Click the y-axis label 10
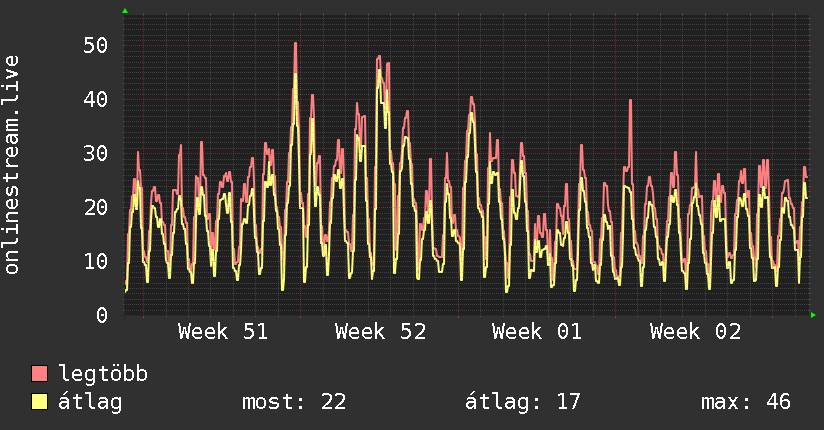824x430 pixels. (96, 261)
